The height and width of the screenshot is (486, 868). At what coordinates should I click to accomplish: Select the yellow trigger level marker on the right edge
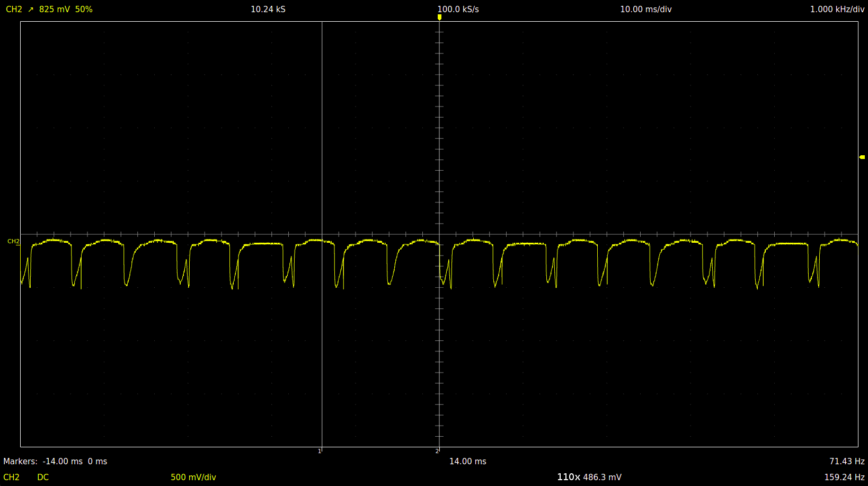862,157
